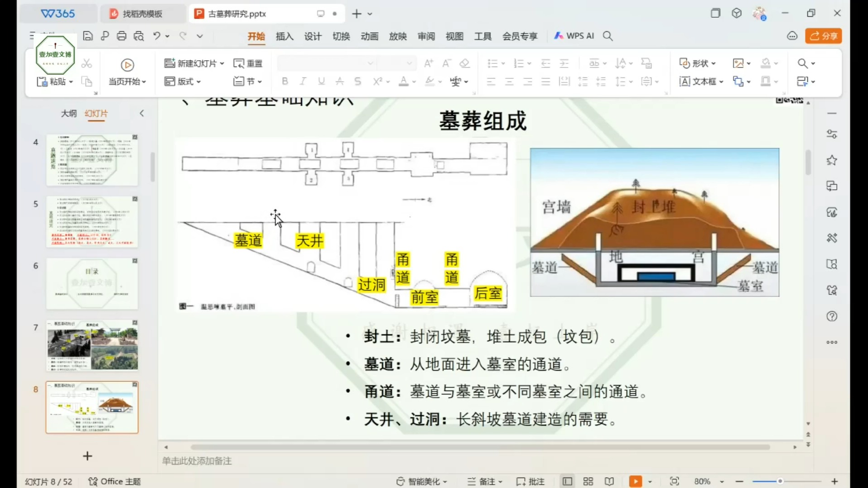Switch to slide sorter grid view icon
868x488 pixels.
588,481
